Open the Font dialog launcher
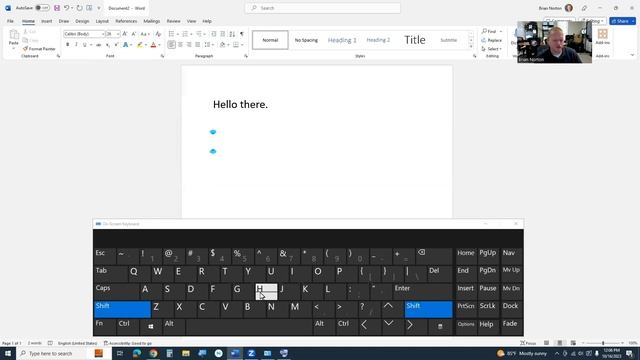The width and height of the screenshot is (640, 360). (162, 56)
